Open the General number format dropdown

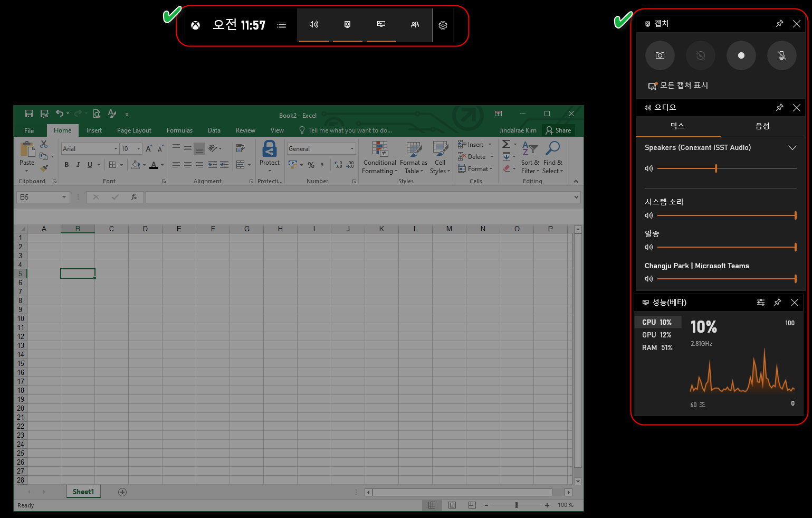(352, 149)
